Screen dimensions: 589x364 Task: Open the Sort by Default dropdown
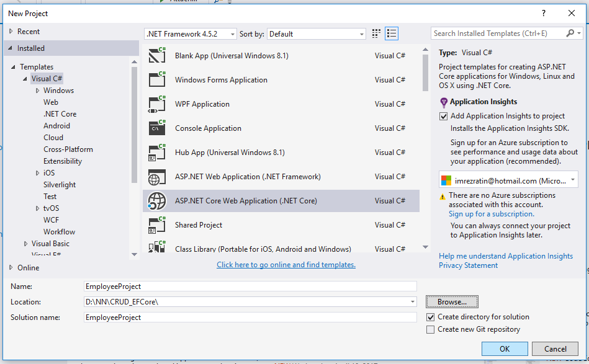click(317, 33)
